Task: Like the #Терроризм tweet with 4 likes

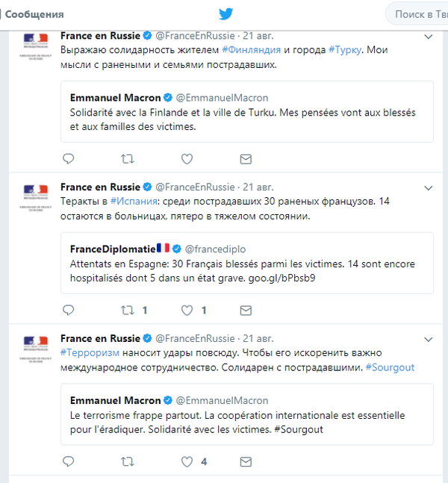Action: point(187,462)
